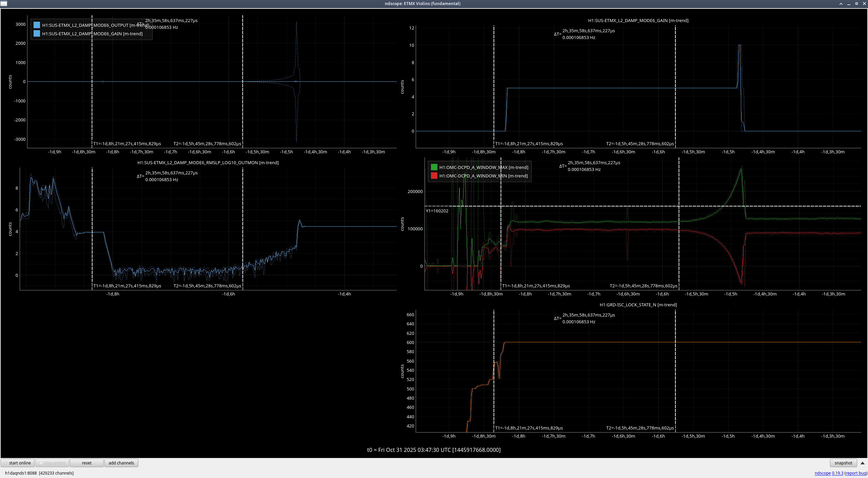Click the blue MODE6_OUTPUT legend swatch
The width and height of the screenshot is (868, 478).
(37, 25)
